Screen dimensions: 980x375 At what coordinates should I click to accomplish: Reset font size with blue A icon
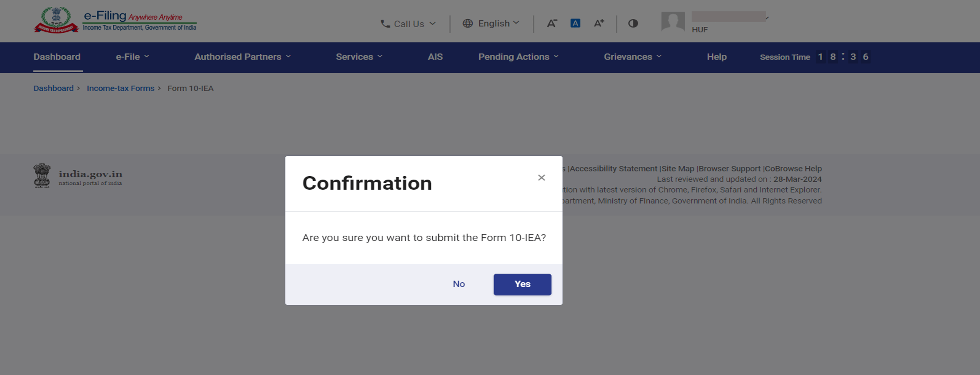pos(575,23)
